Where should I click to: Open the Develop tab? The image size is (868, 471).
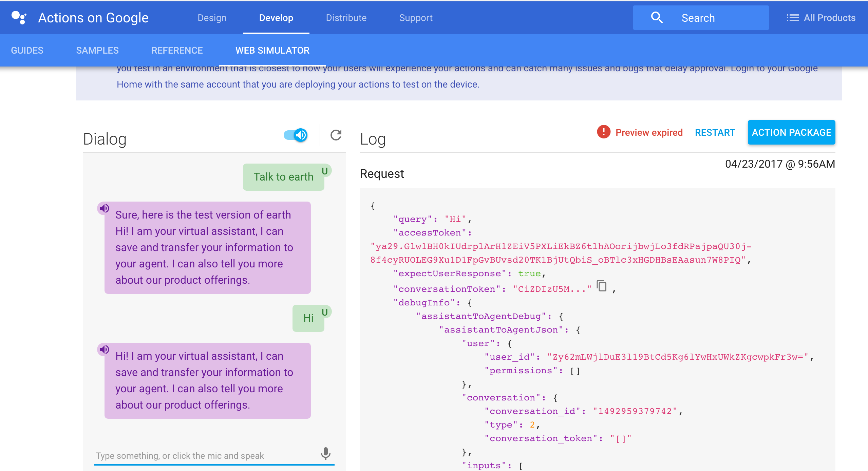click(x=276, y=18)
